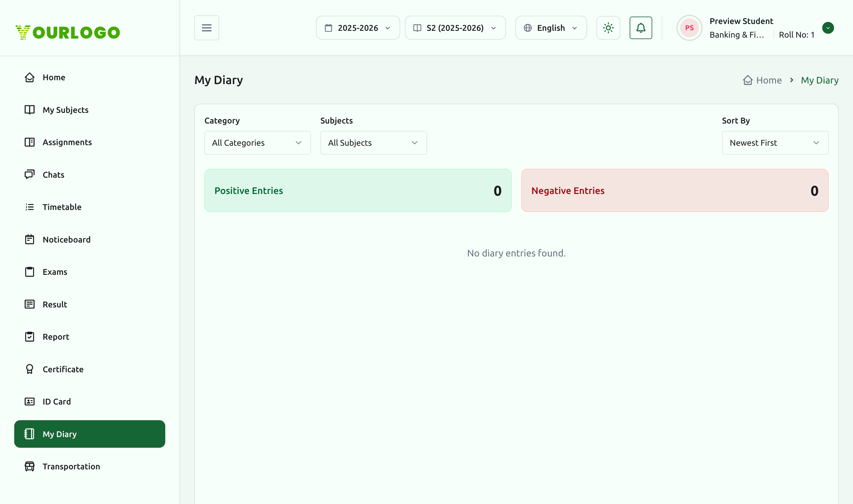
Task: Click the calendar icon in session selector
Action: 328,28
